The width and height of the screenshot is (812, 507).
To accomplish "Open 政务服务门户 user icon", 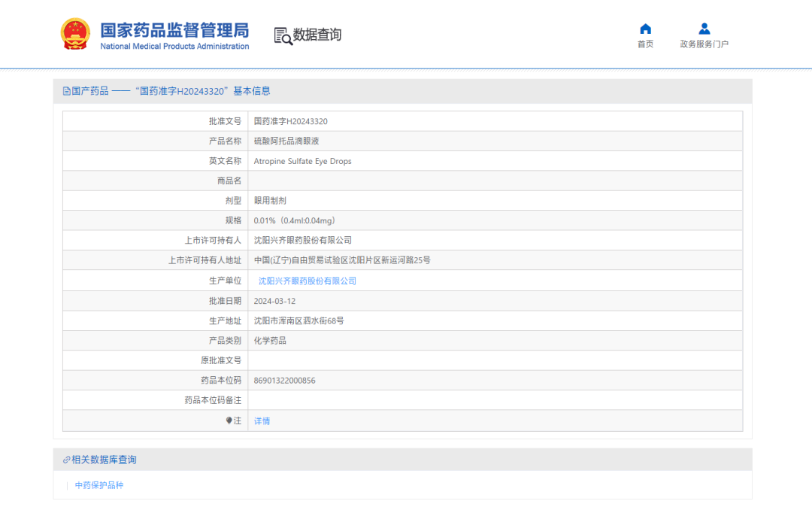I will [x=704, y=29].
